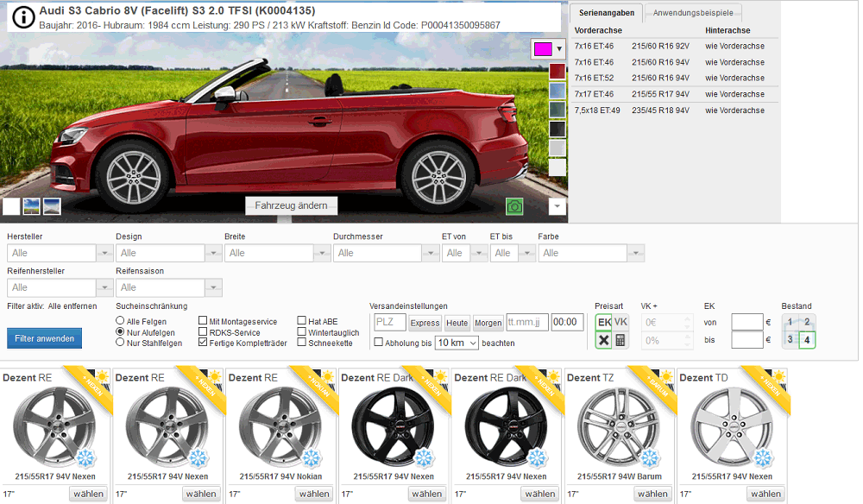Switch to Serienangaben tab

click(607, 13)
